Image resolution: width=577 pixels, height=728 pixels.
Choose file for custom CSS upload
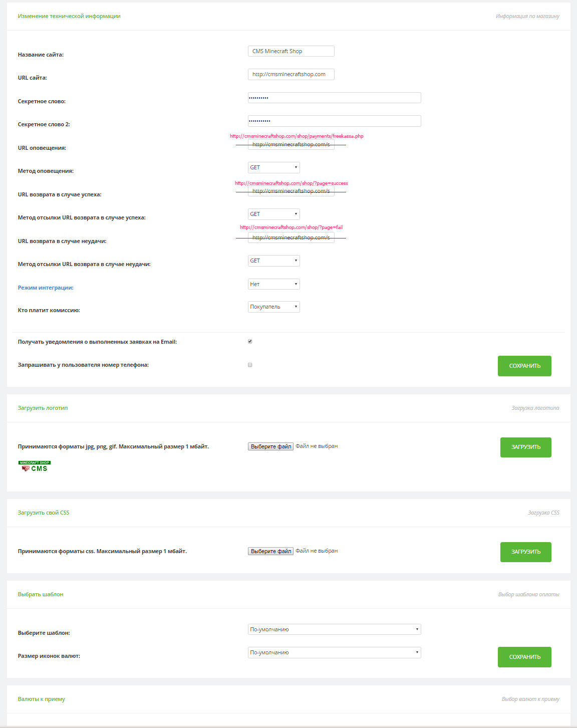click(270, 551)
